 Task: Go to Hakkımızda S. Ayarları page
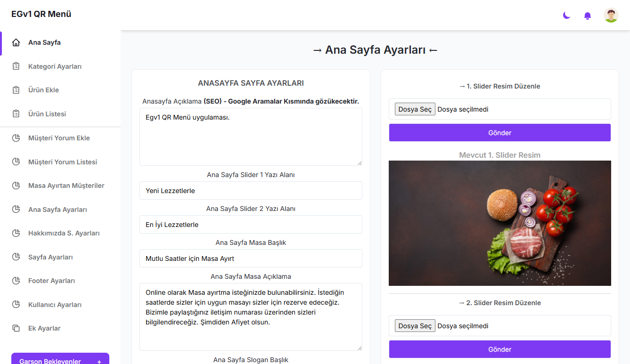(64, 233)
